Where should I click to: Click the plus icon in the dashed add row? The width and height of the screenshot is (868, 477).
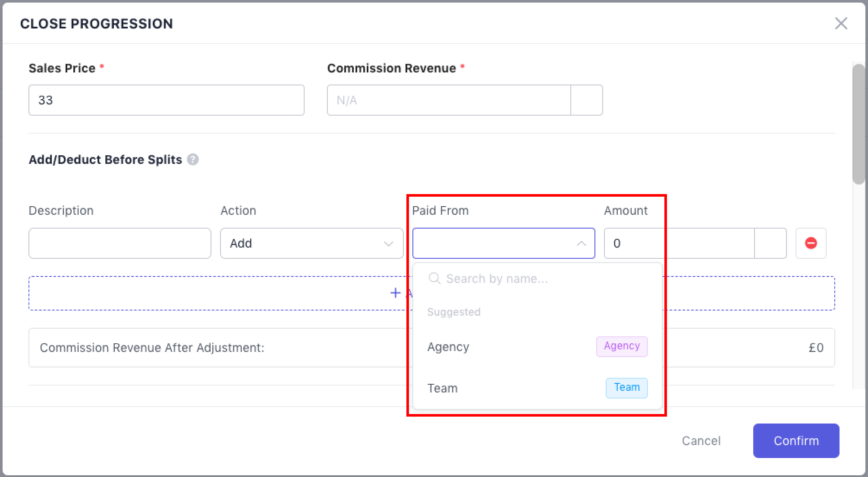395,293
